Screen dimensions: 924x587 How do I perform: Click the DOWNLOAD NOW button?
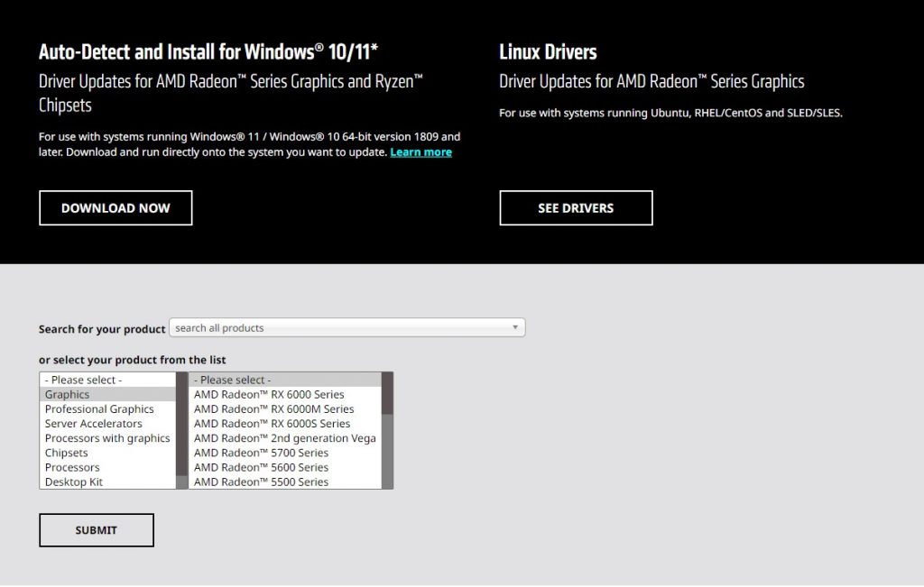pyautogui.click(x=115, y=208)
